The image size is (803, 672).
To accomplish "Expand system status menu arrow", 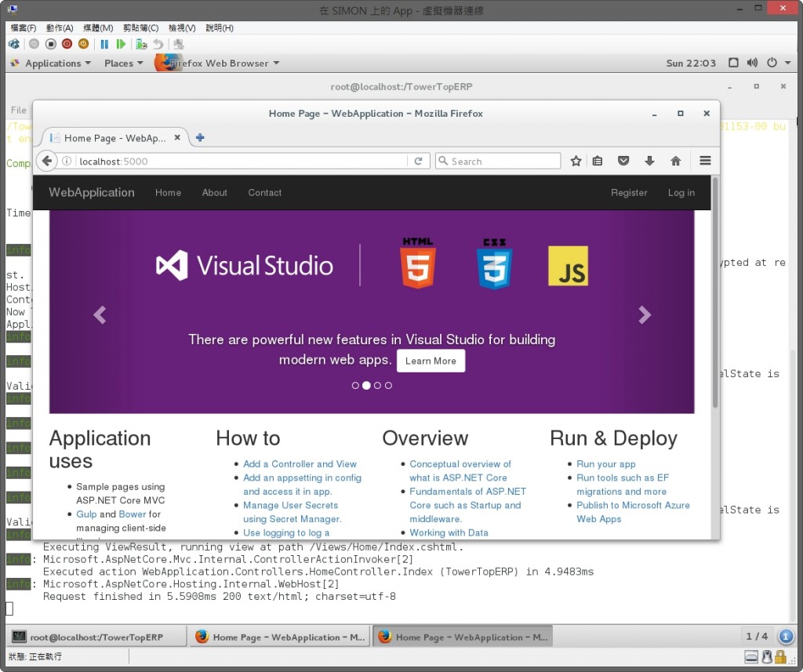I will [x=788, y=63].
